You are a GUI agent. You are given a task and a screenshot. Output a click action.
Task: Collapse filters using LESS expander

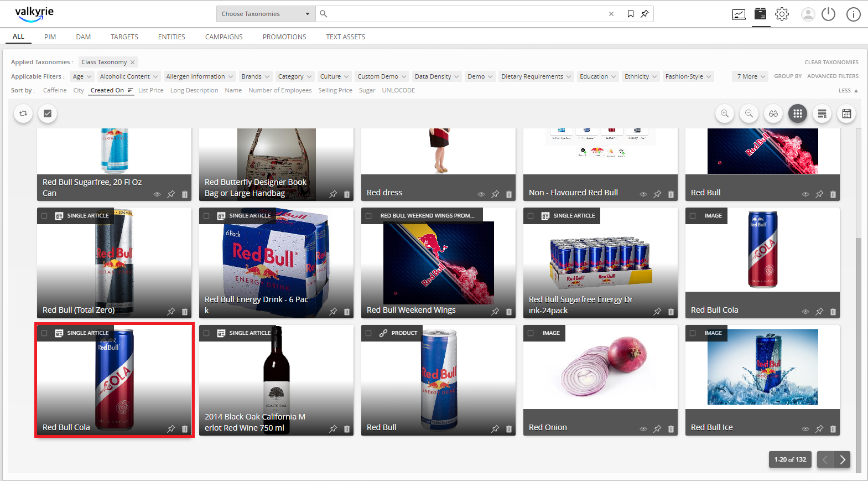click(x=848, y=90)
